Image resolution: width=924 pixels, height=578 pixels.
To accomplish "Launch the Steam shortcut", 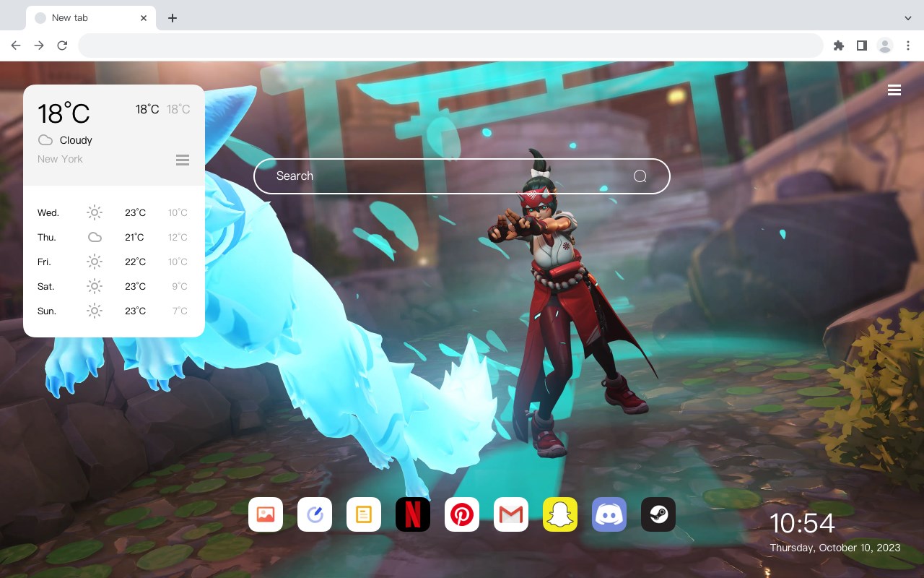I will [x=658, y=514].
